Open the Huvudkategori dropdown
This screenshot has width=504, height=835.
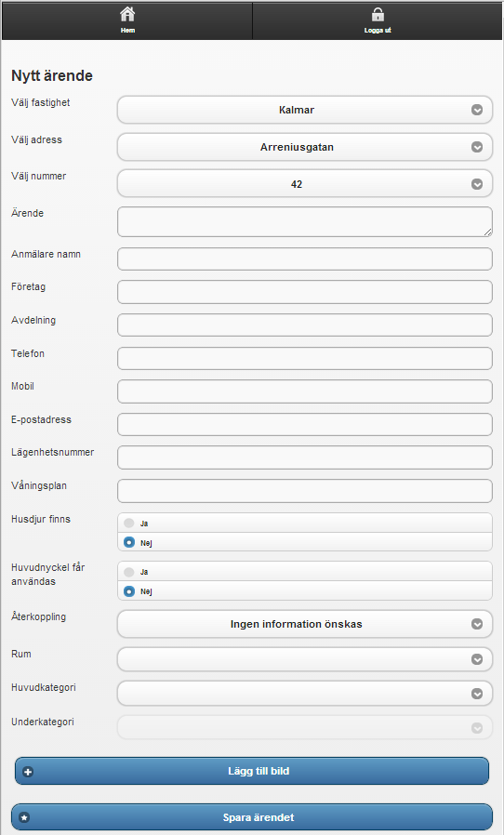click(305, 694)
